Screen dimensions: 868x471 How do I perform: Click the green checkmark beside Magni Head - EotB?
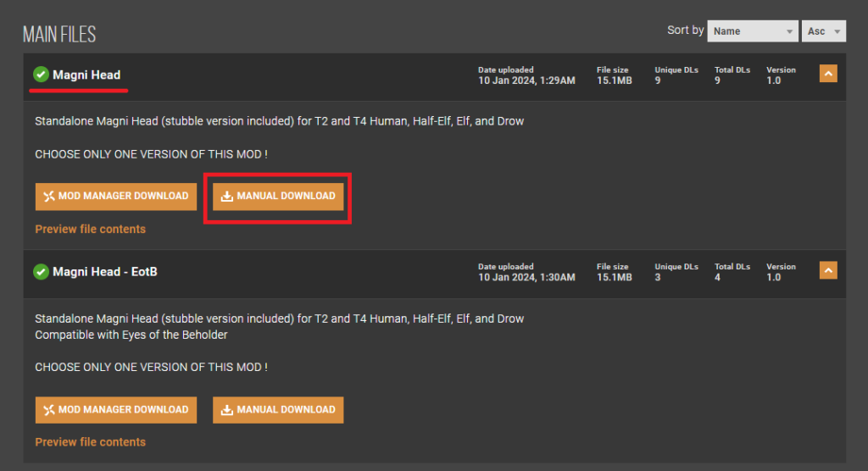(x=41, y=272)
